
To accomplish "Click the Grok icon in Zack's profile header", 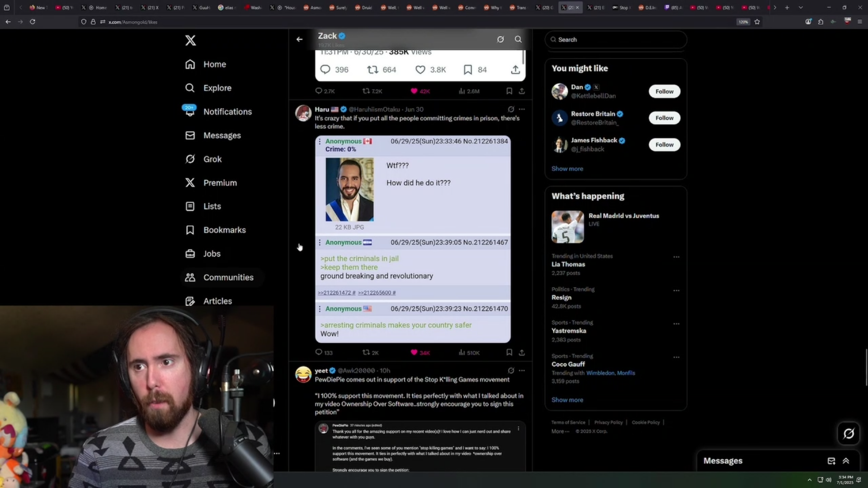I will tap(500, 39).
